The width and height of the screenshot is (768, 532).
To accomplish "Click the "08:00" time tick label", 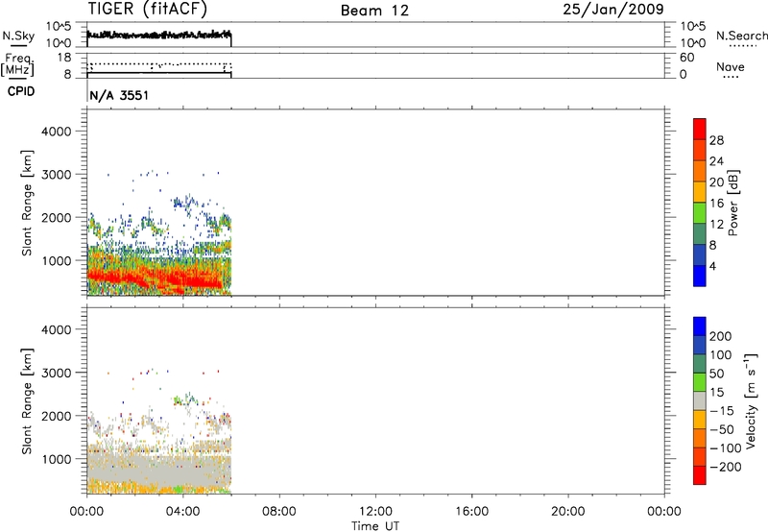I will point(279,512).
